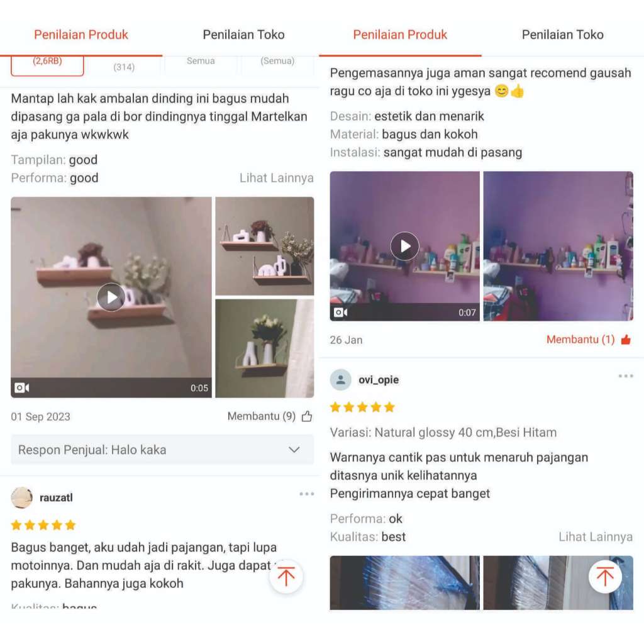Image resolution: width=644 pixels, height=644 pixels.
Task: Click the thumbs-up icon beside Membantu (9)
Action: click(307, 416)
